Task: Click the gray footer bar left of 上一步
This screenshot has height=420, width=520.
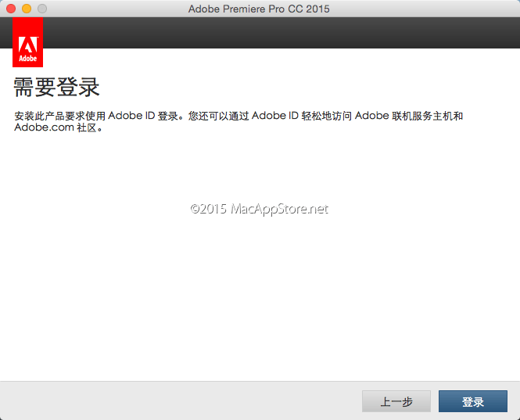Action: (x=180, y=401)
